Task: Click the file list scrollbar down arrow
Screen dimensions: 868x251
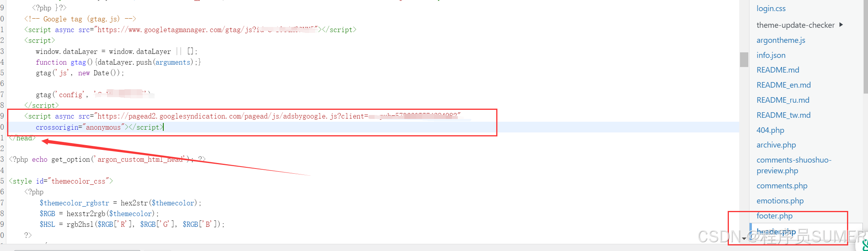Action: point(744,238)
